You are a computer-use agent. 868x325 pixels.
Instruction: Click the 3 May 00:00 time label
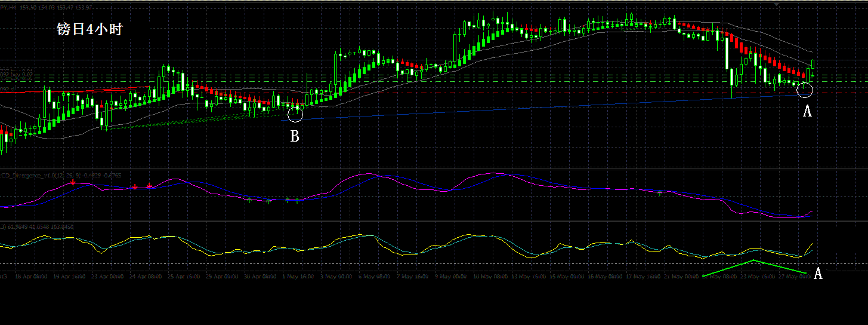(336, 276)
